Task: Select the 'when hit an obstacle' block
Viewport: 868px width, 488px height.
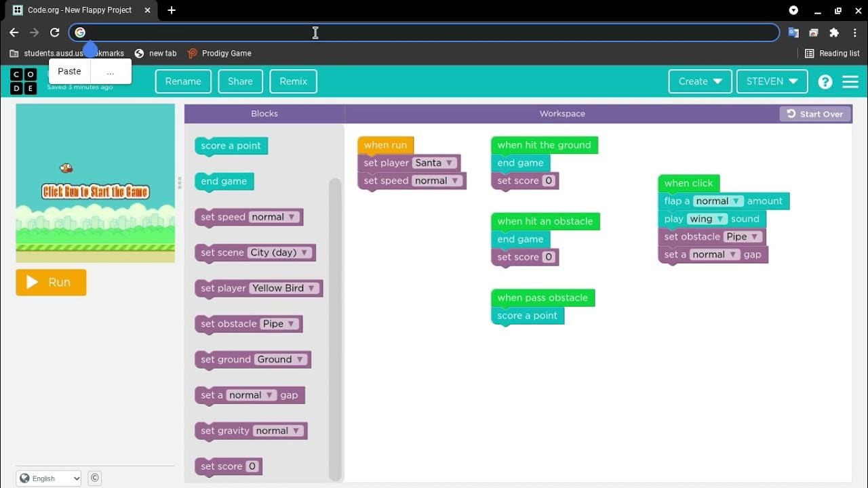Action: point(545,221)
